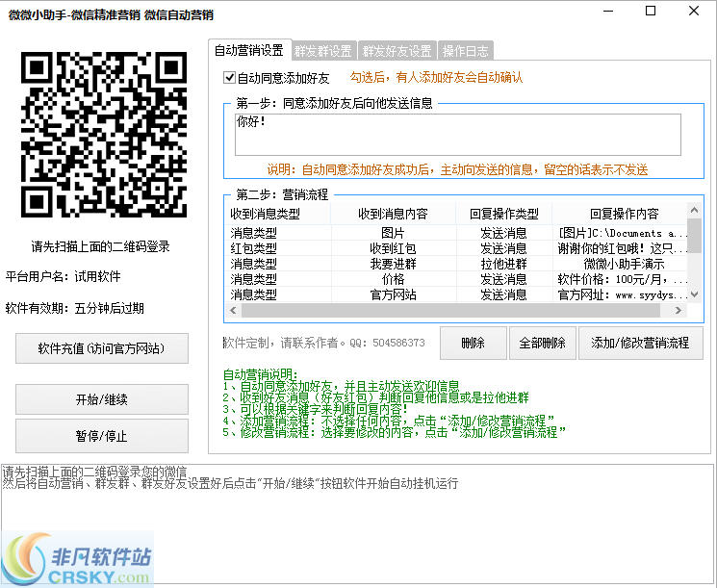717x588 pixels.
Task: Click the horizontal scroll right arrow
Action: point(679,311)
